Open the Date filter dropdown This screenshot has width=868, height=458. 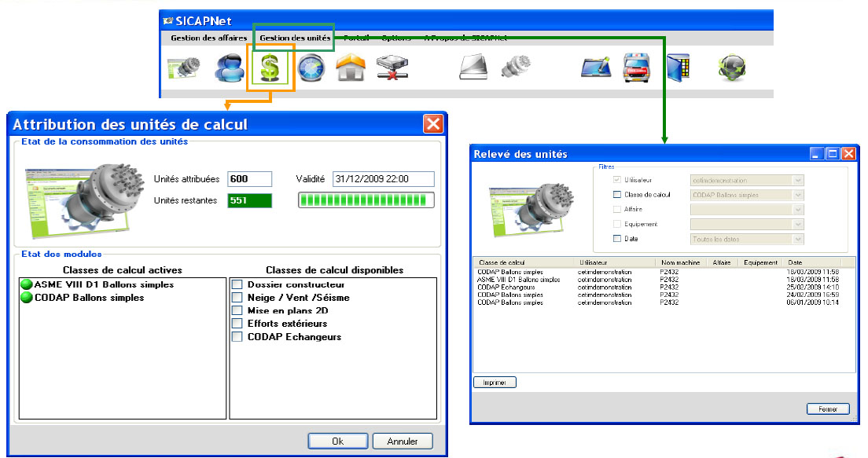point(798,239)
